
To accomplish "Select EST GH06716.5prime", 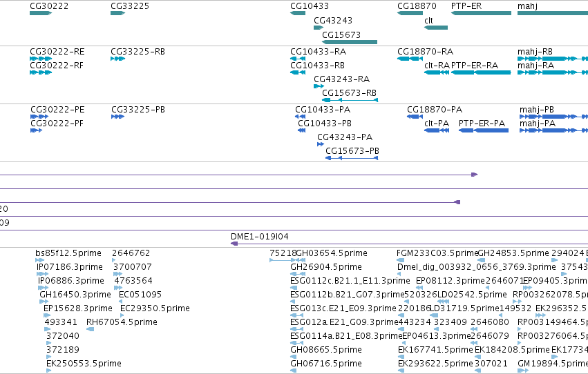I will click(293, 371).
